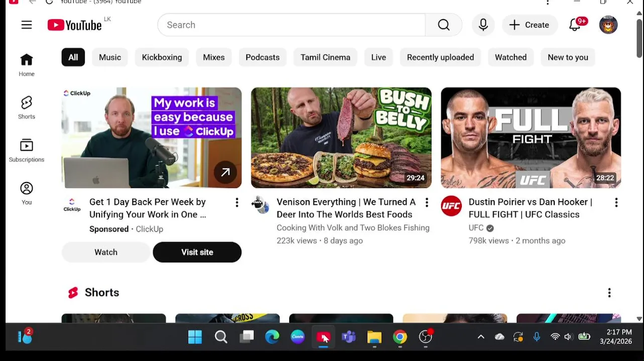Select the Mixes filter chip
Image resolution: width=644 pixels, height=361 pixels.
point(214,57)
